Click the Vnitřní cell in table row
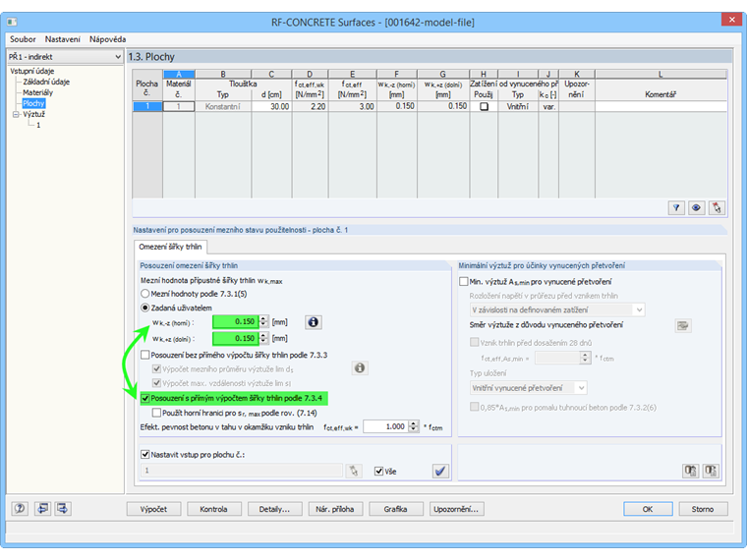Screen dimensions: 747x560 tap(518, 106)
